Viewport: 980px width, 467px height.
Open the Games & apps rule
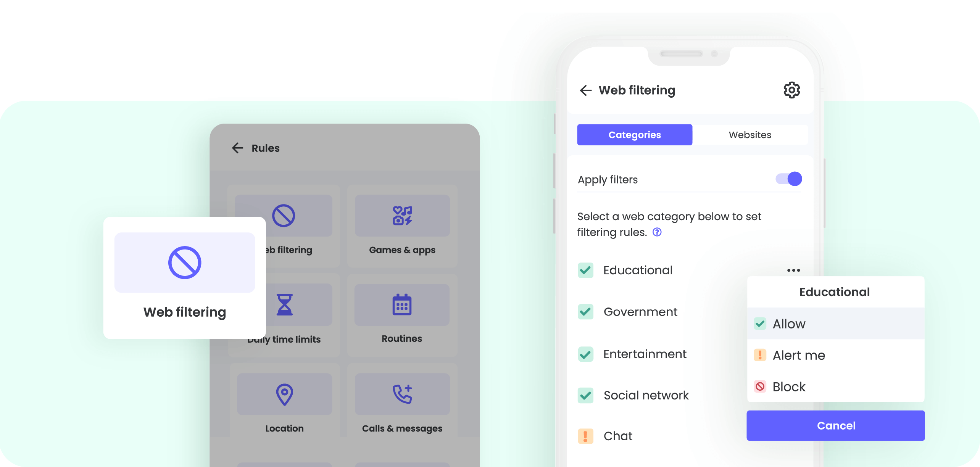(x=402, y=227)
